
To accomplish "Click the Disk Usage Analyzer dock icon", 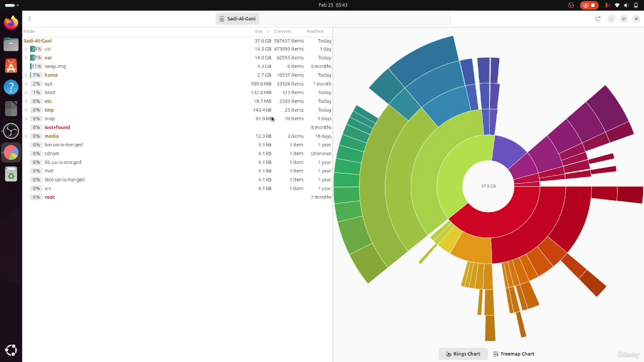I will coord(11,153).
